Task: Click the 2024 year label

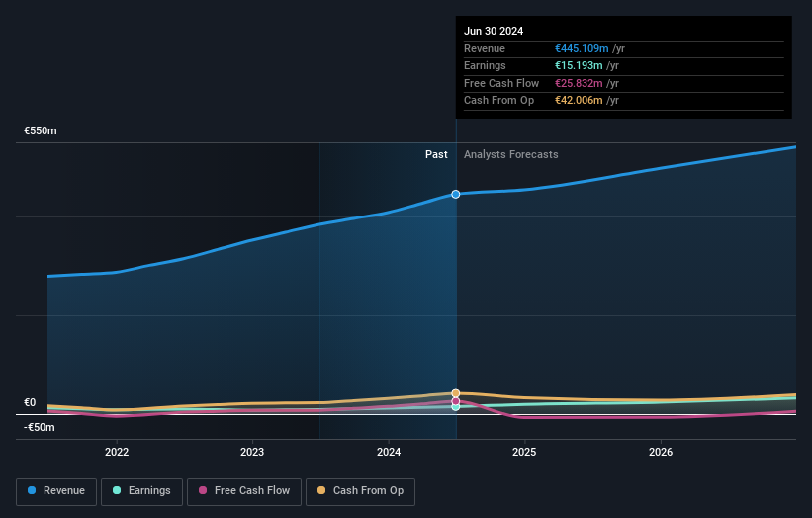Action: coord(389,452)
